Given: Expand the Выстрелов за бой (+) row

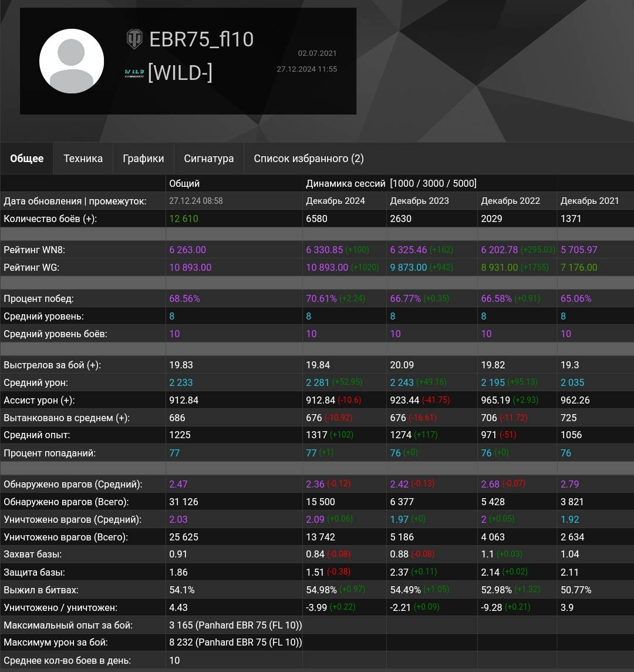Looking at the screenshot, I should pyautogui.click(x=52, y=365).
